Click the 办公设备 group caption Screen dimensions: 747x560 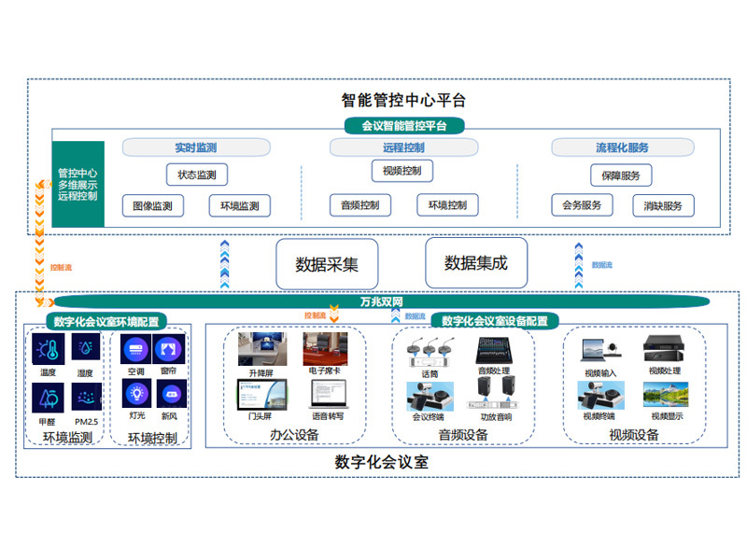[294, 435]
